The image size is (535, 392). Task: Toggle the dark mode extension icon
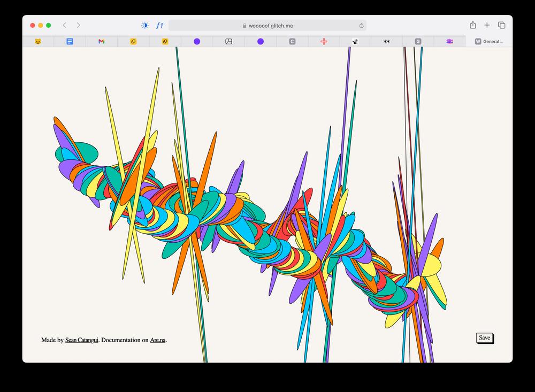[x=145, y=25]
